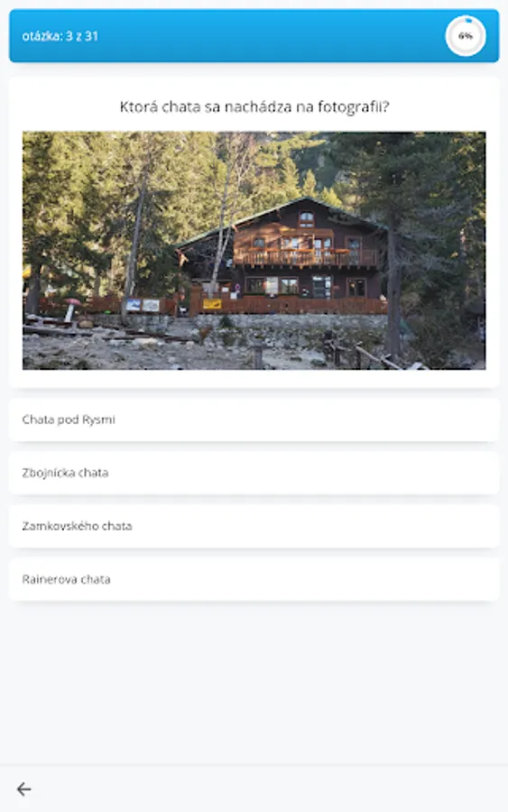Tap the question text about the chata
This screenshot has height=812, width=508.
point(254,106)
